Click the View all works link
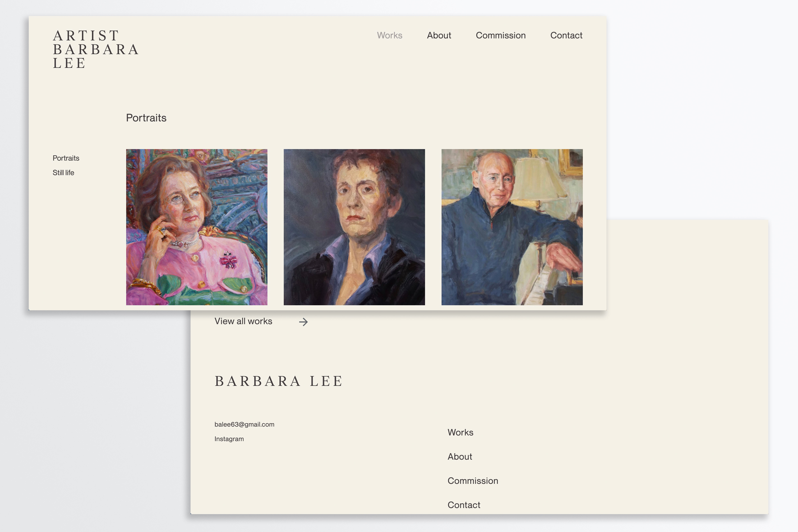 pyautogui.click(x=243, y=321)
